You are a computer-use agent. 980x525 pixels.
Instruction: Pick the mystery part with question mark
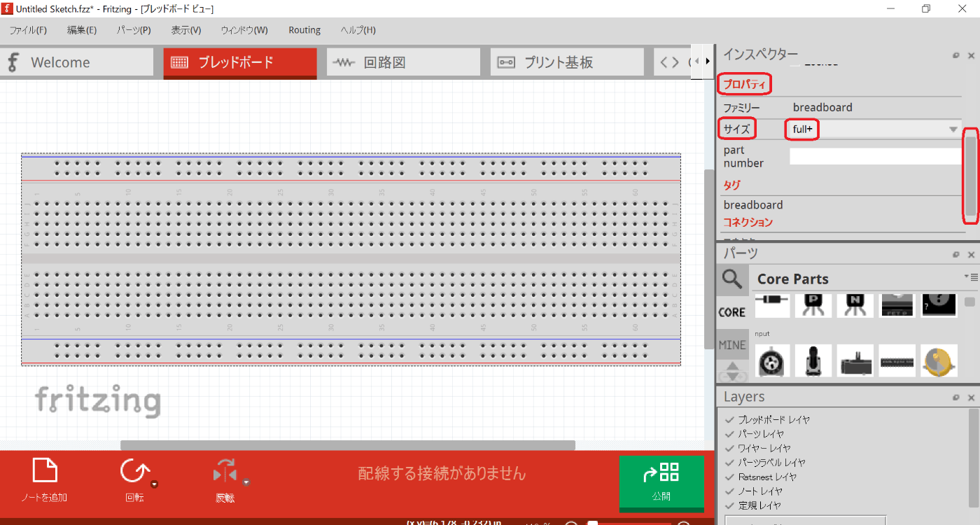tap(939, 305)
